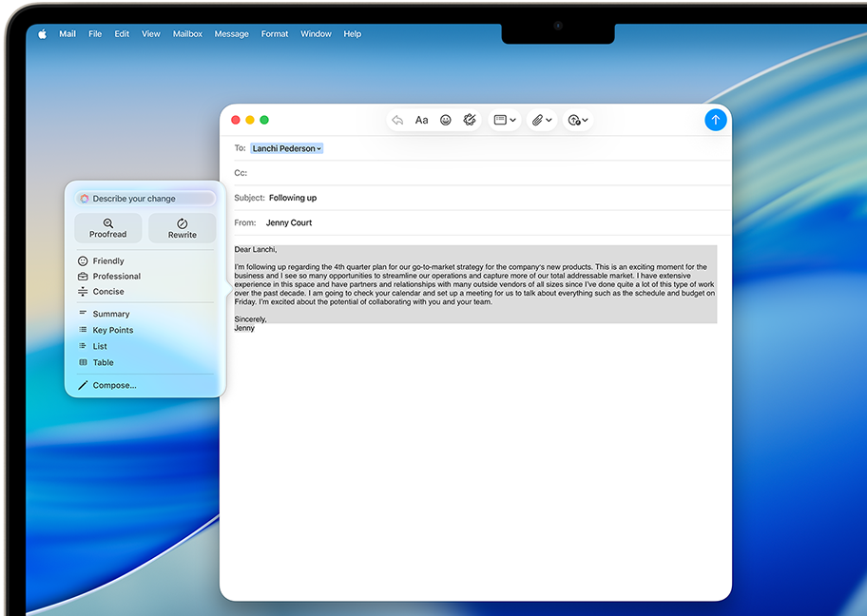Expand the attachment dropdown chevron
Image resolution: width=867 pixels, height=616 pixels.
(549, 120)
